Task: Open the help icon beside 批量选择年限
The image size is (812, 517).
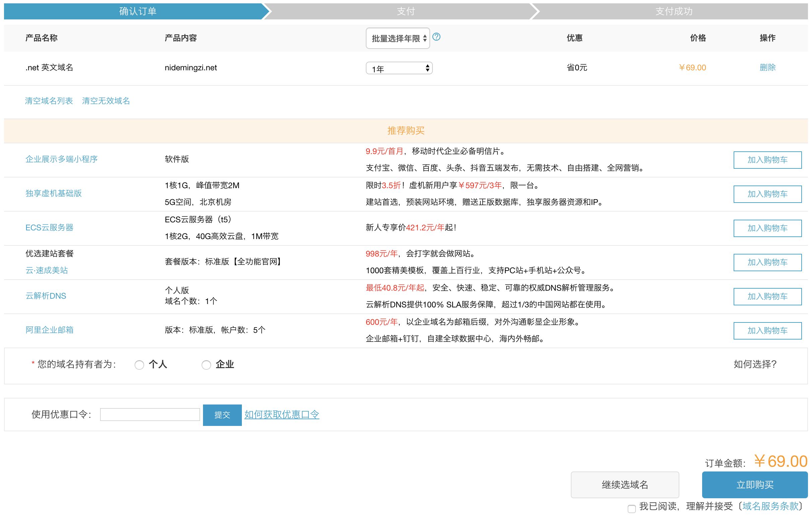Action: [437, 38]
